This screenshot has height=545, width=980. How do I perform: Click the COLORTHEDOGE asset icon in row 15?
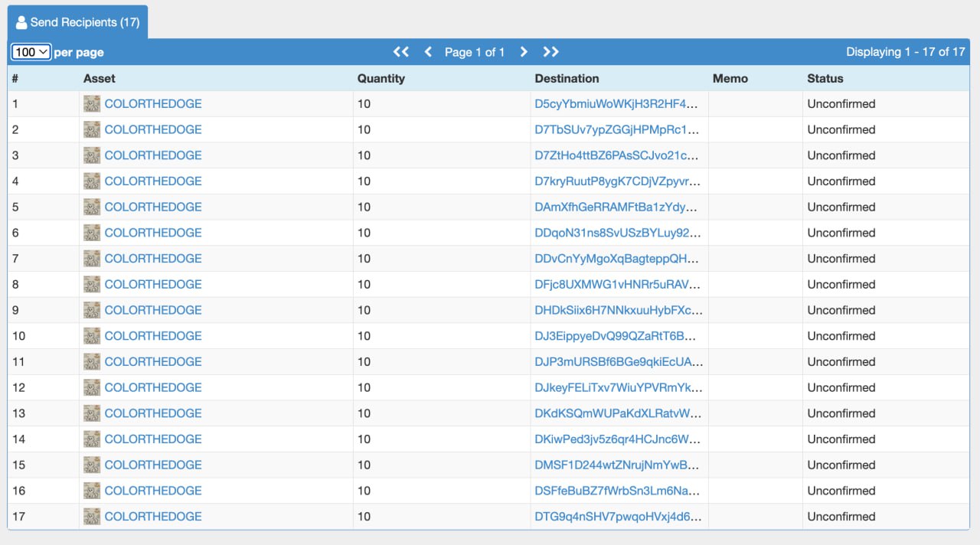[92, 465]
